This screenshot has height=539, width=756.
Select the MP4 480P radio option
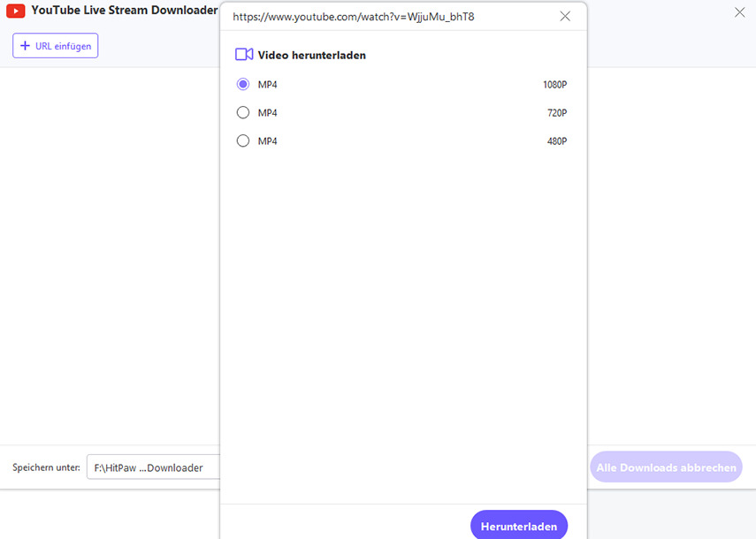click(x=243, y=140)
